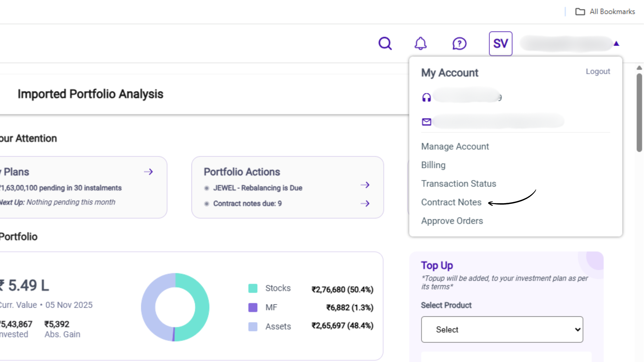Collapse the account menu triangle

[x=616, y=44]
